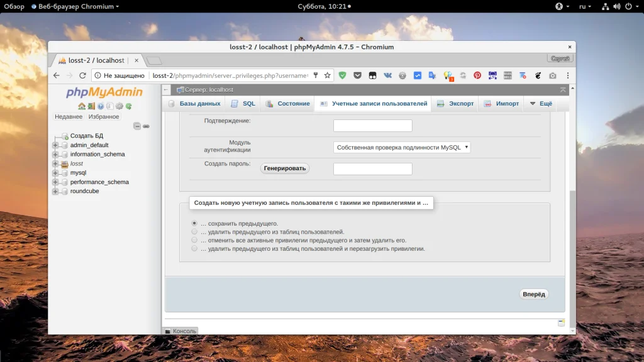Expand the mysql database tree node

(55, 173)
